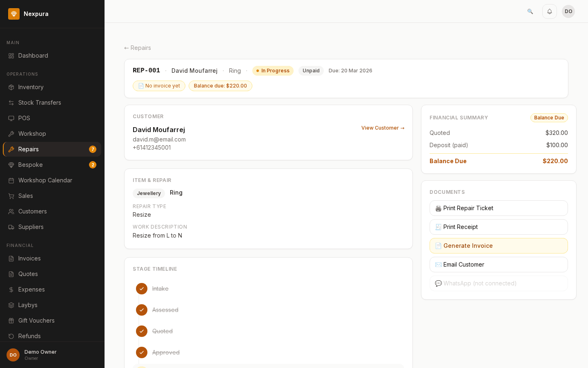
Task: Open the Inventory section from sidebar
Action: pyautogui.click(x=31, y=87)
